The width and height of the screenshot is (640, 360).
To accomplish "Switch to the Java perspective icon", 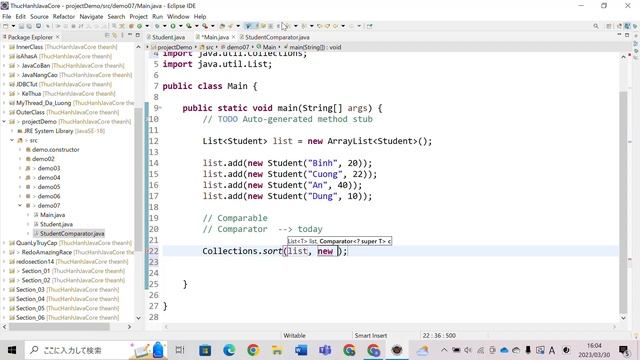I will coord(627,26).
